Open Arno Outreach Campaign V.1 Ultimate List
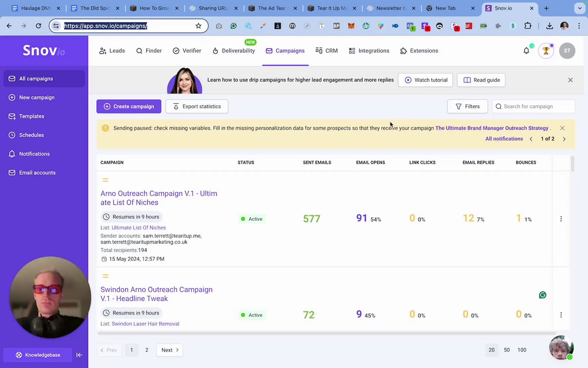This screenshot has height=368, width=588. pos(159,198)
